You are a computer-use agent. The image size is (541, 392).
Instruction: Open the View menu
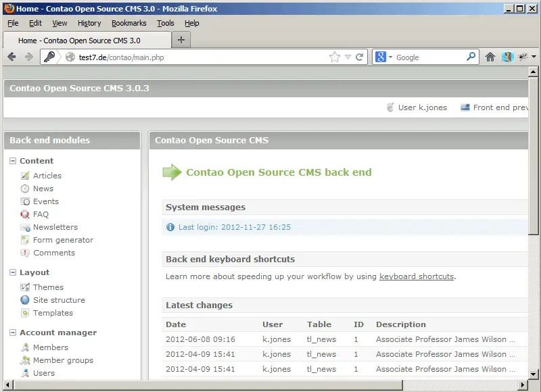coord(60,23)
